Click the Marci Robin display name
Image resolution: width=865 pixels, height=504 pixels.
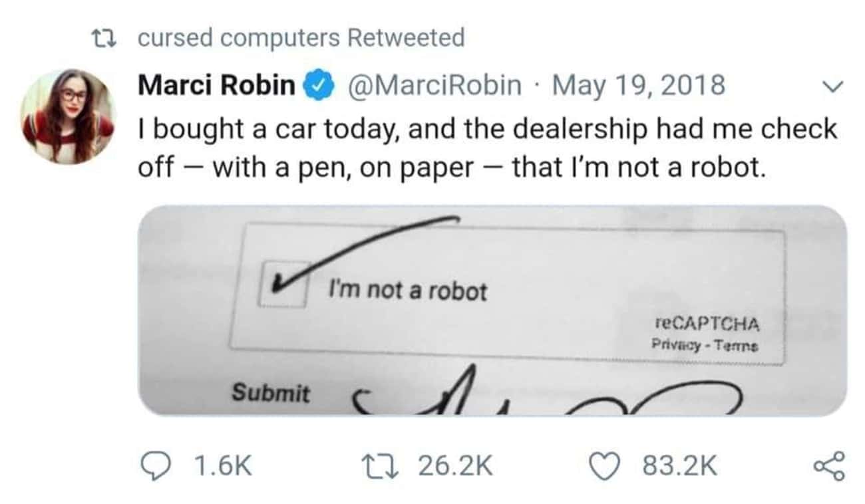(x=216, y=85)
